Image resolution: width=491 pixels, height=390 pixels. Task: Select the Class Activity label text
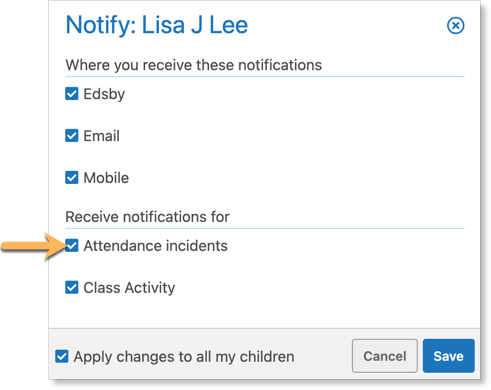(129, 288)
